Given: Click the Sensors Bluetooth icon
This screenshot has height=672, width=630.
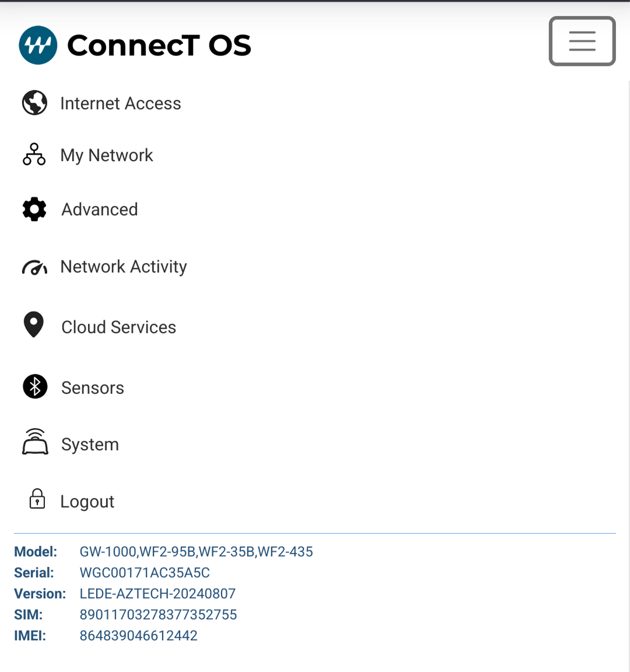Looking at the screenshot, I should coord(35,386).
